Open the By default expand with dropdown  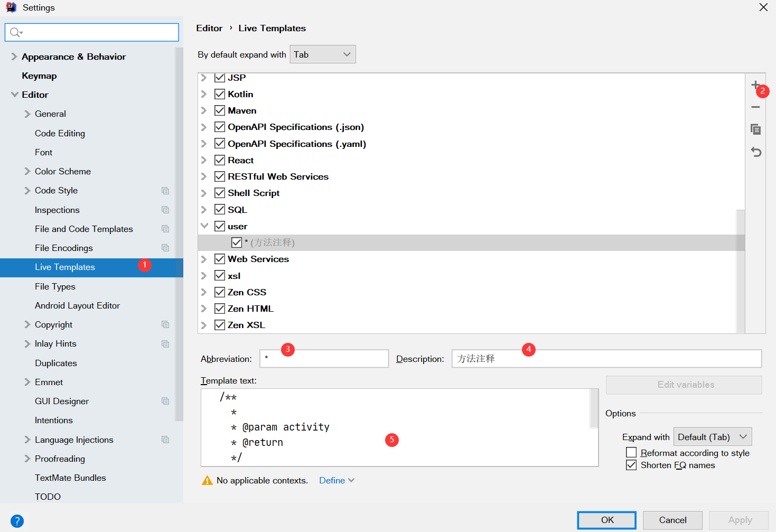click(x=323, y=54)
